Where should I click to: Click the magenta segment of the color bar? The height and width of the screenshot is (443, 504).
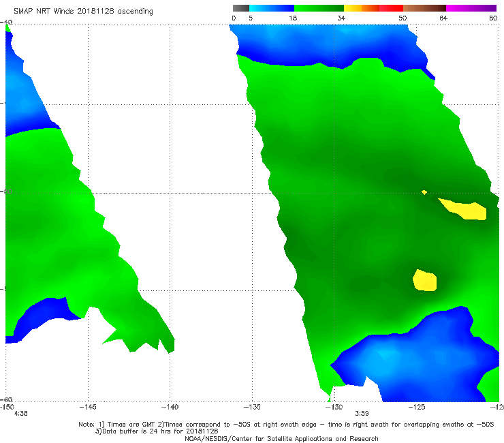click(471, 8)
